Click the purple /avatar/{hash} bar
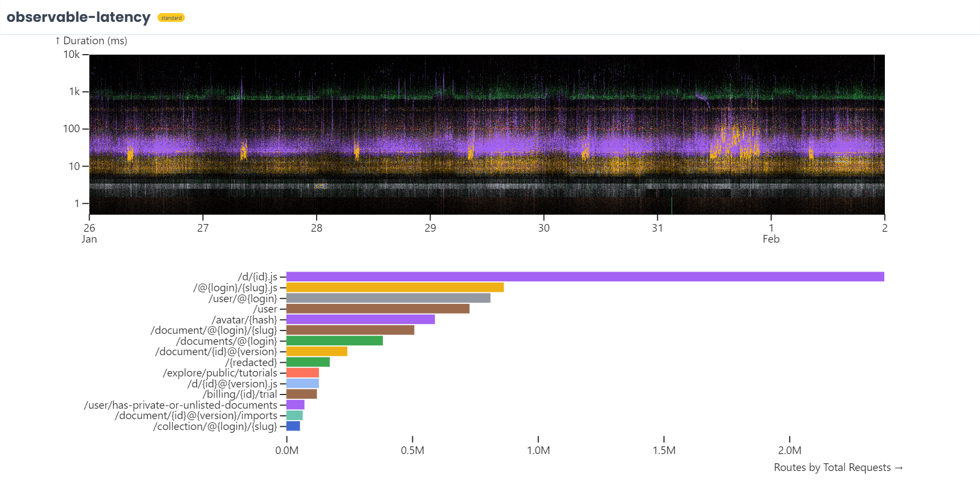The width and height of the screenshot is (980, 483). pyautogui.click(x=360, y=320)
